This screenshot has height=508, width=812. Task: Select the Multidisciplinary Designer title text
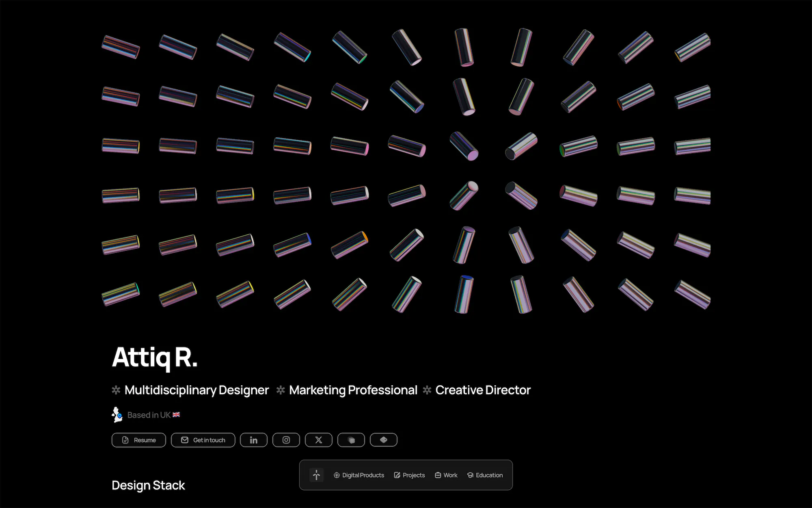(x=197, y=390)
